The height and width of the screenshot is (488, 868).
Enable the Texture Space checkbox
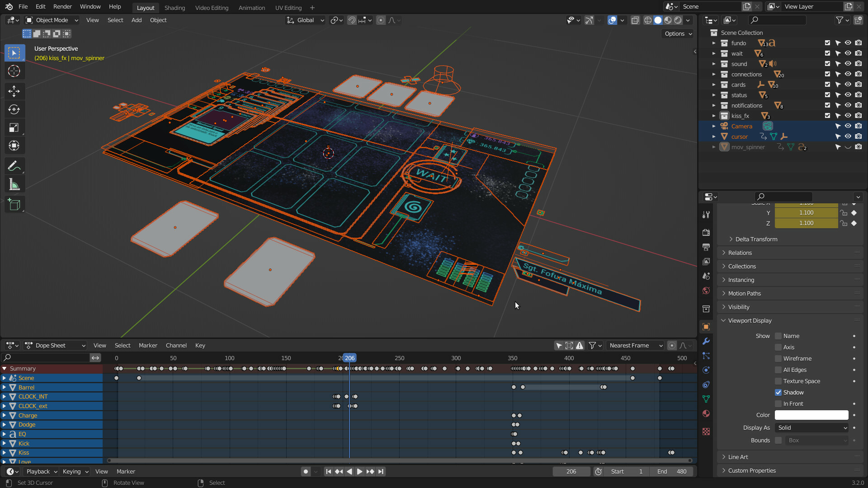coord(778,381)
